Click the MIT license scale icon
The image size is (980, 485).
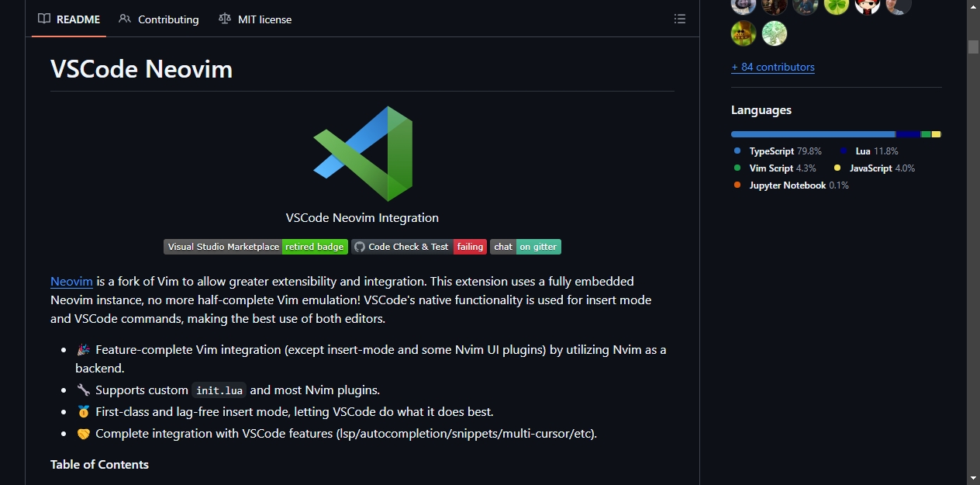(x=225, y=19)
